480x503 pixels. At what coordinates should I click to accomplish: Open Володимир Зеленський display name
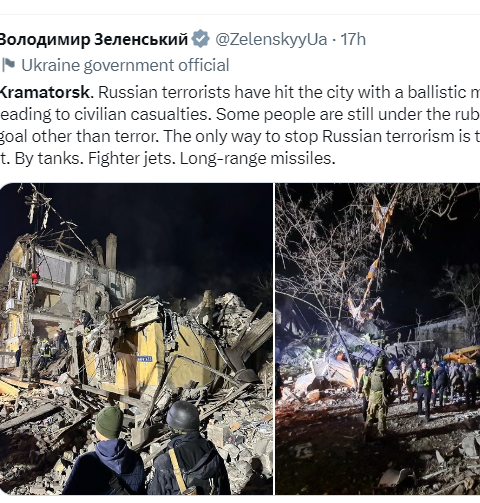click(94, 39)
